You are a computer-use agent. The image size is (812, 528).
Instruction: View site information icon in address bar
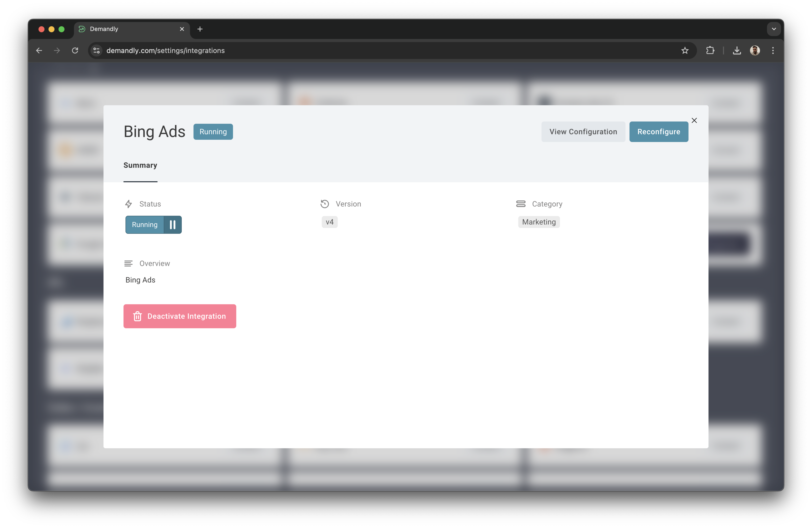tap(96, 50)
